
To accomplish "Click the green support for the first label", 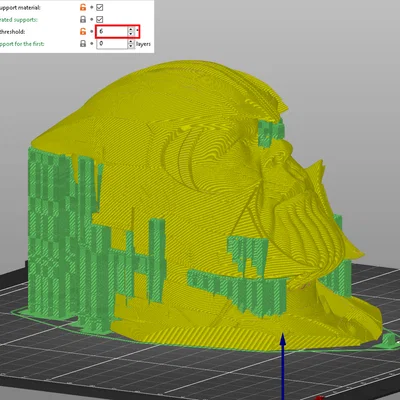I will [x=22, y=44].
